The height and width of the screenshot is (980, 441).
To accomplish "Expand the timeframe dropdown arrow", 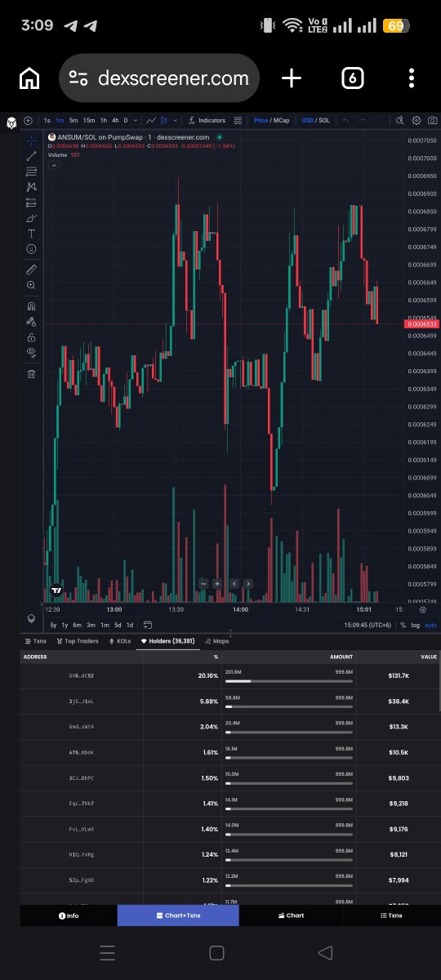I will [135, 120].
